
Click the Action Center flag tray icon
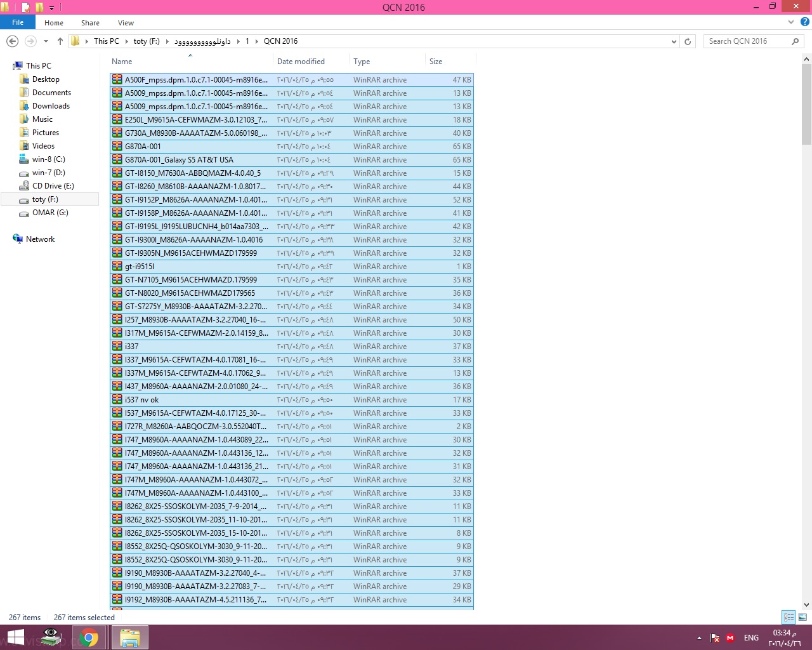[x=715, y=638]
